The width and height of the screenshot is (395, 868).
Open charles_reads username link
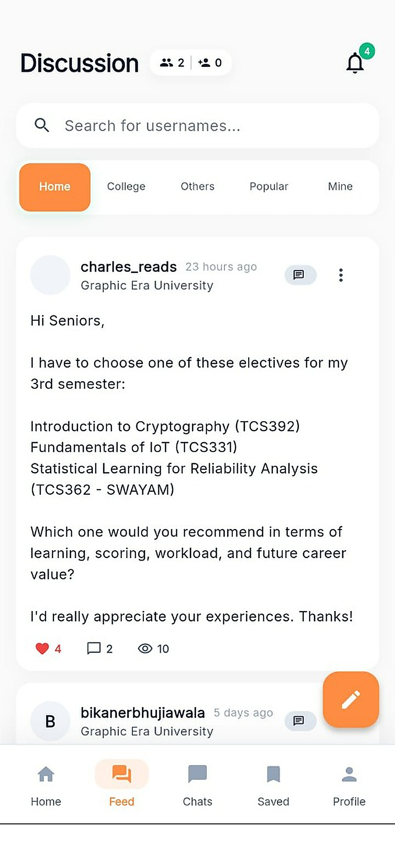(x=129, y=267)
